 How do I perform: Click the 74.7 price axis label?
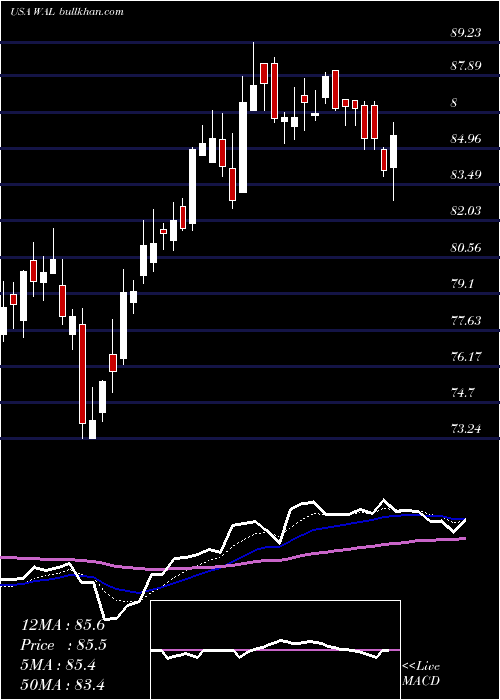(x=462, y=393)
